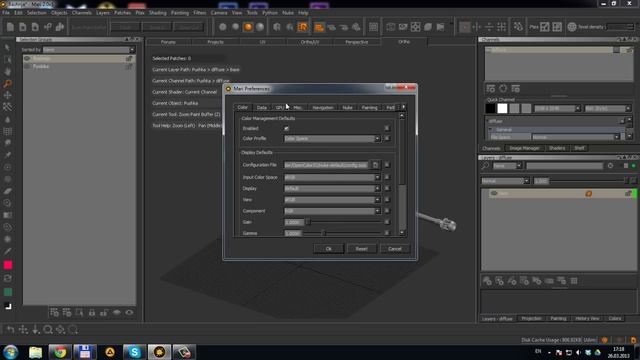Open the Perspective view tab

click(x=356, y=42)
